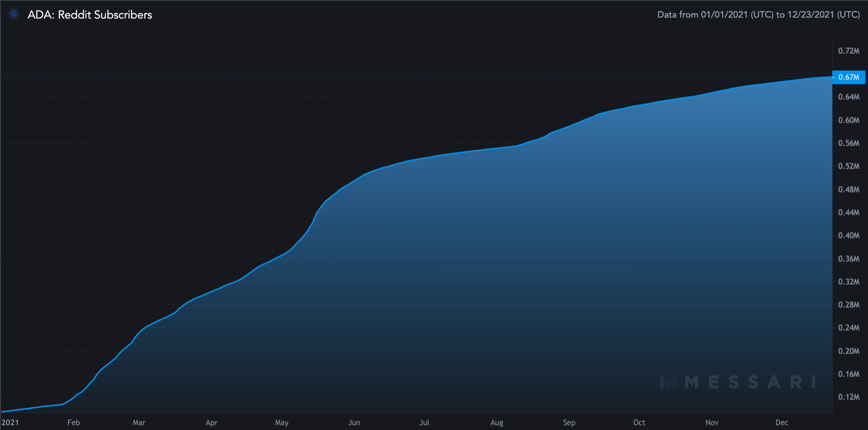868x430 pixels.
Task: Click the Sep x-axis label
Action: 569,422
